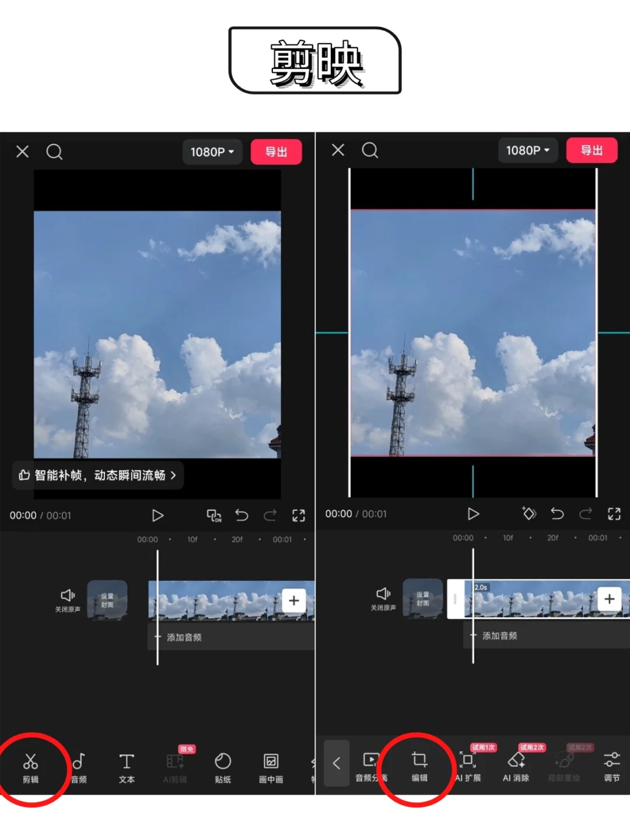
Task: Open 1080P resolution dropdown in right editor
Action: pos(528,150)
